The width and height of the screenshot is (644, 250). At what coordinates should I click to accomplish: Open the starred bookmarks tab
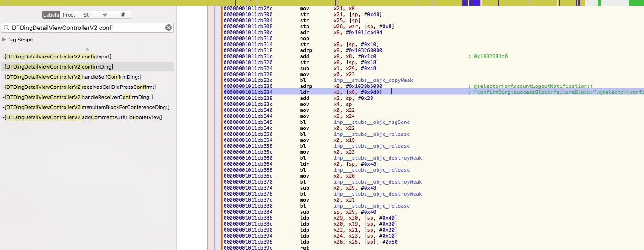point(105,15)
